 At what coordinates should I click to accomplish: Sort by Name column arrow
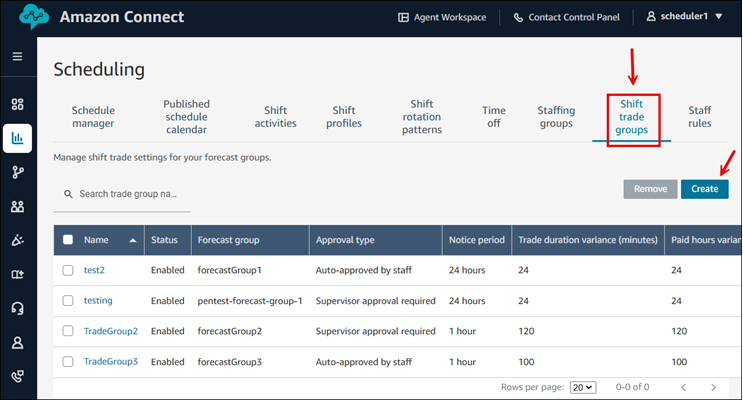click(x=134, y=240)
